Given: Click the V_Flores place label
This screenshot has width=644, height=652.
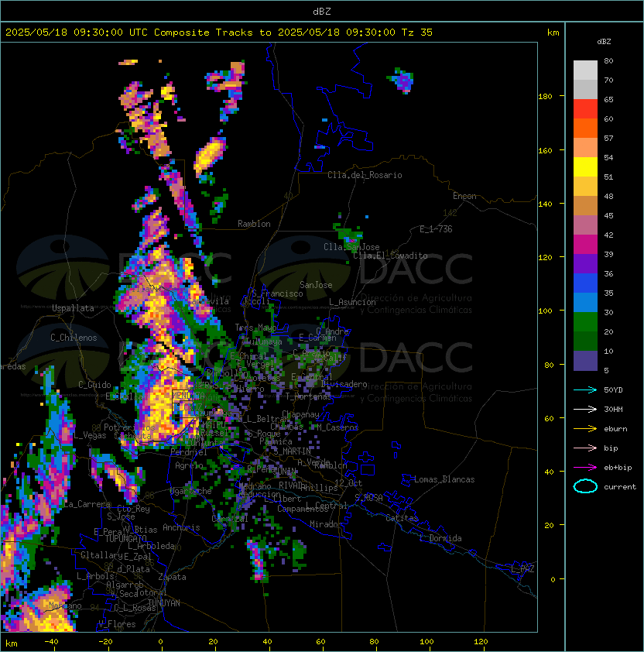Looking at the screenshot, I should [117, 624].
